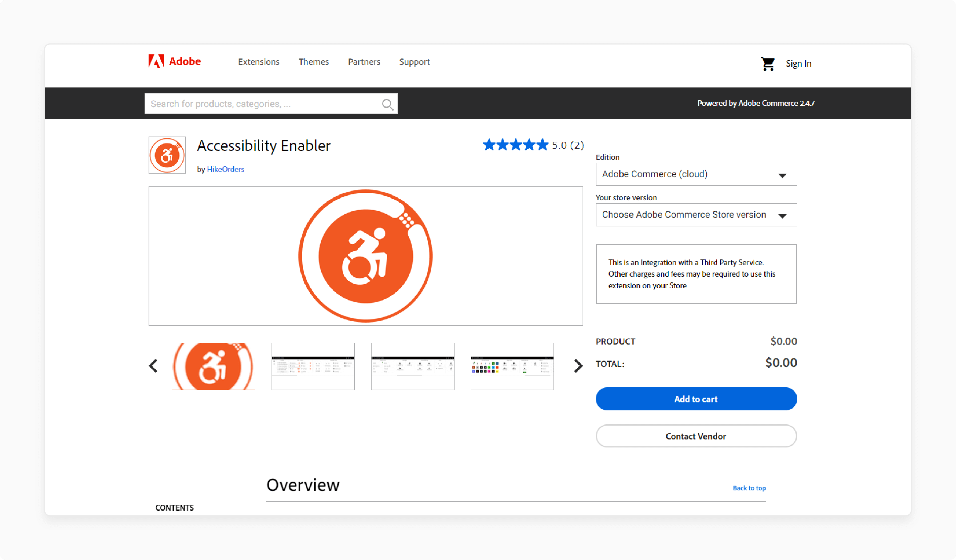Viewport: 956px width, 560px height.
Task: Select the third screenshot thumbnail
Action: pyautogui.click(x=412, y=366)
